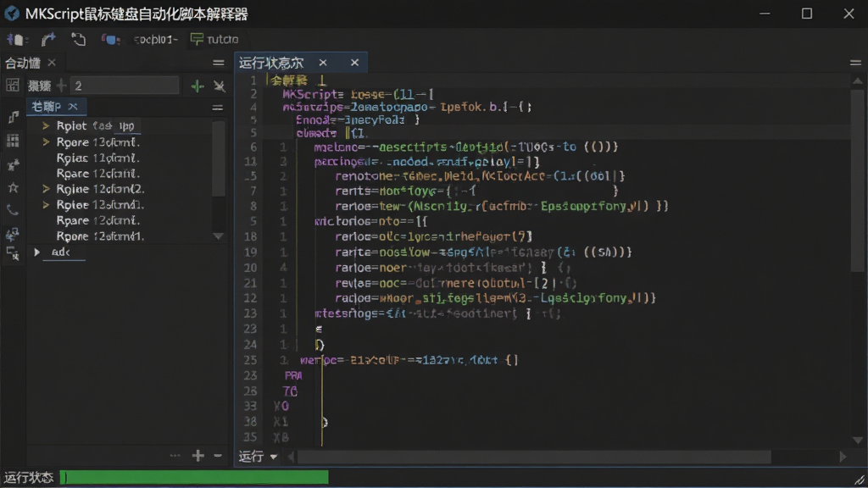Click the grey plus before the input field

pyautogui.click(x=61, y=86)
